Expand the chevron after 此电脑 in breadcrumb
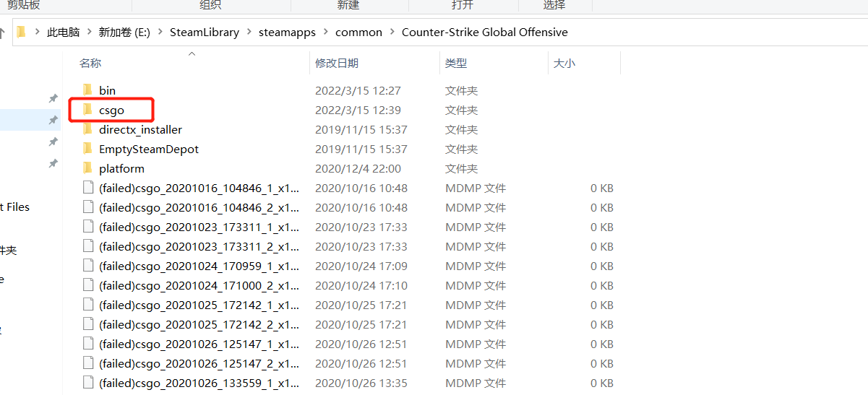Viewport: 868px width, 395px height. [x=89, y=32]
